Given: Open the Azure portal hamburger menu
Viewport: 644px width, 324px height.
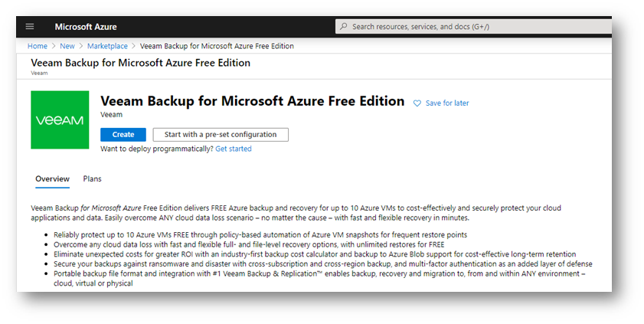Looking at the screenshot, I should tap(30, 26).
